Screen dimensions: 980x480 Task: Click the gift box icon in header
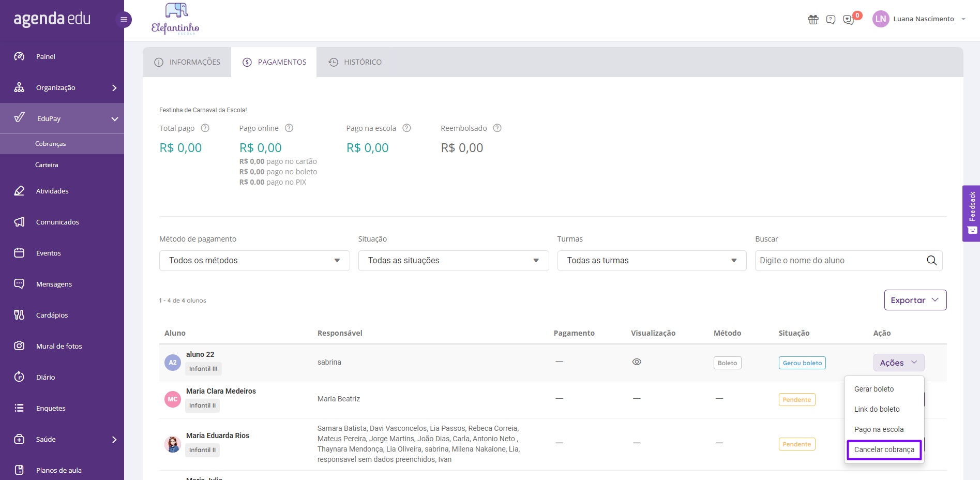tap(813, 20)
